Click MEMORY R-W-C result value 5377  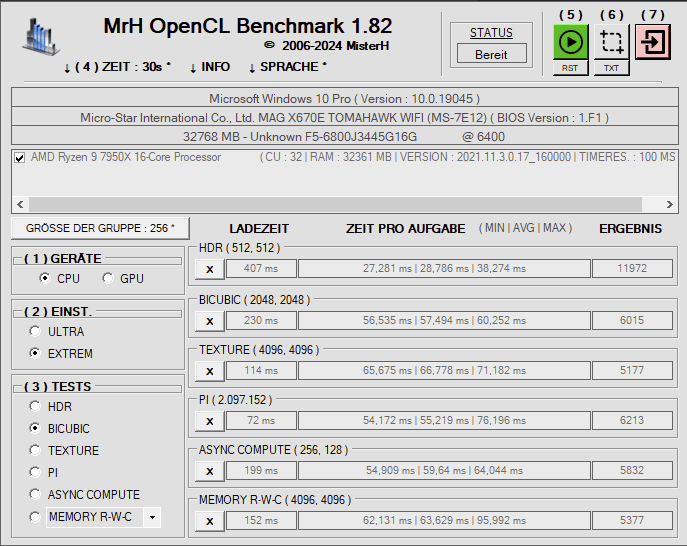(632, 520)
